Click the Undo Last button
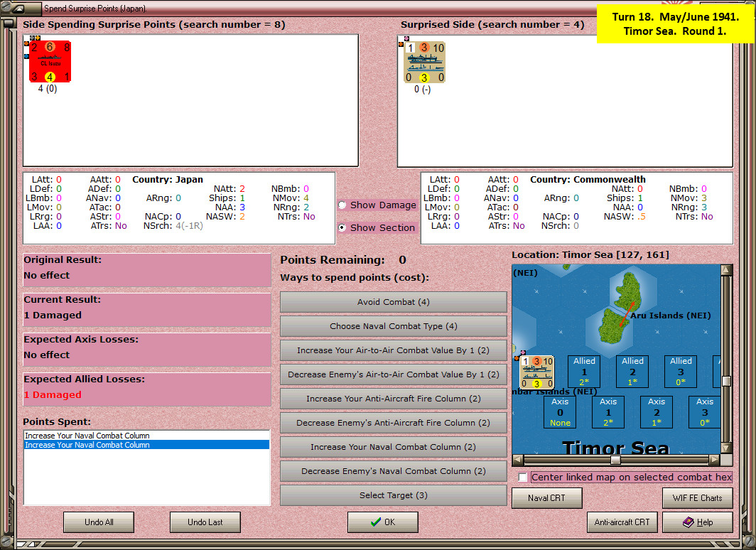 [205, 522]
